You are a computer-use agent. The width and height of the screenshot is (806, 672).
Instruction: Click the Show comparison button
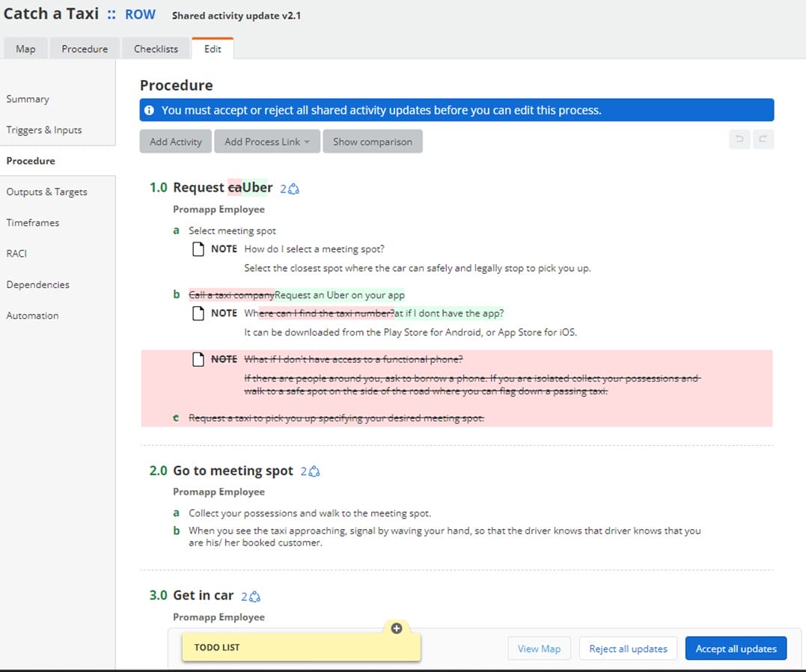coord(372,141)
